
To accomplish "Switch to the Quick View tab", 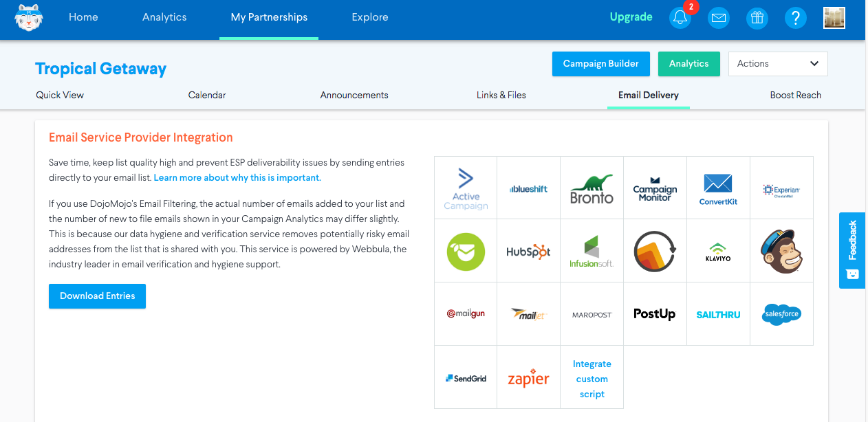I will 60,95.
